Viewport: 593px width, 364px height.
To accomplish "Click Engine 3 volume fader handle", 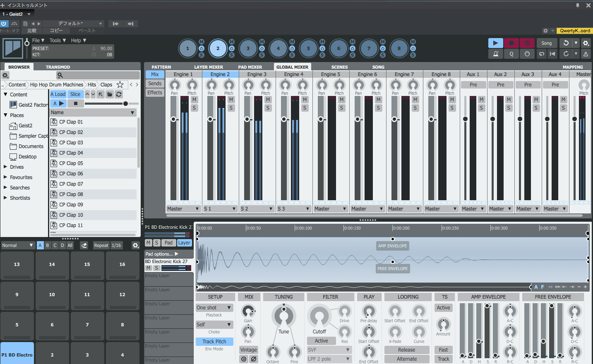I will (x=247, y=119).
